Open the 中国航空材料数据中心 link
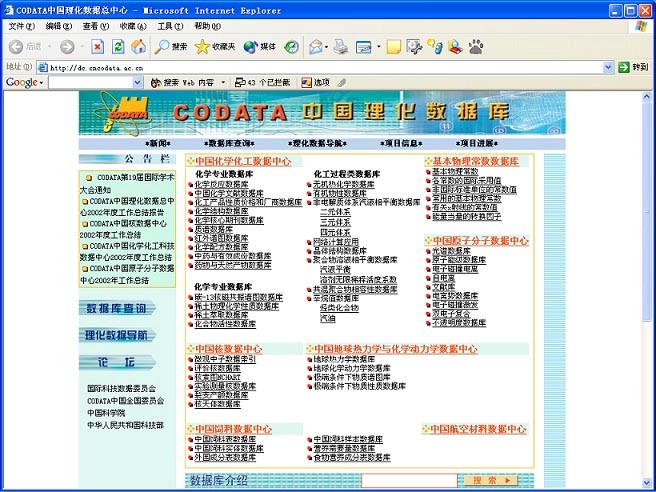Screen dimensions: 656x492 (478, 429)
